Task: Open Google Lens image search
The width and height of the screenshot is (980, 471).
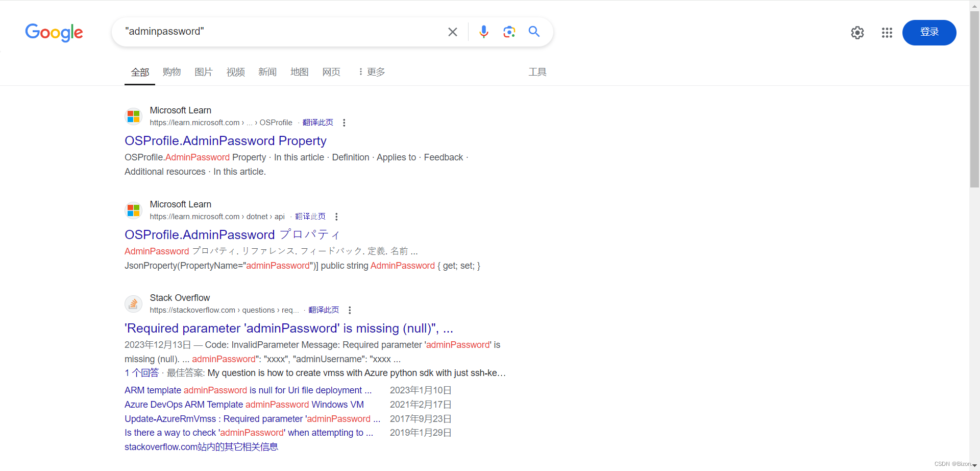Action: pyautogui.click(x=509, y=31)
